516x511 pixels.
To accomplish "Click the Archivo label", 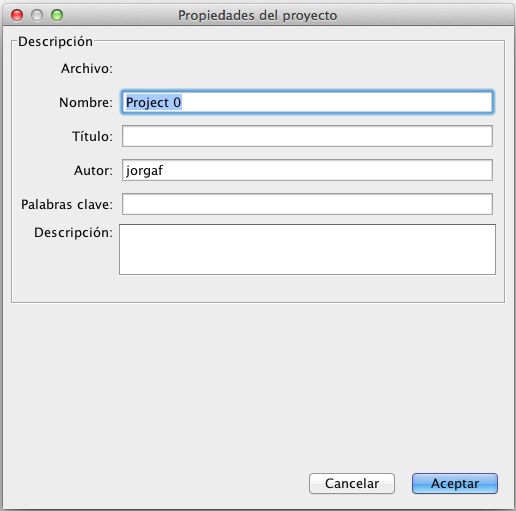I will coord(87,69).
